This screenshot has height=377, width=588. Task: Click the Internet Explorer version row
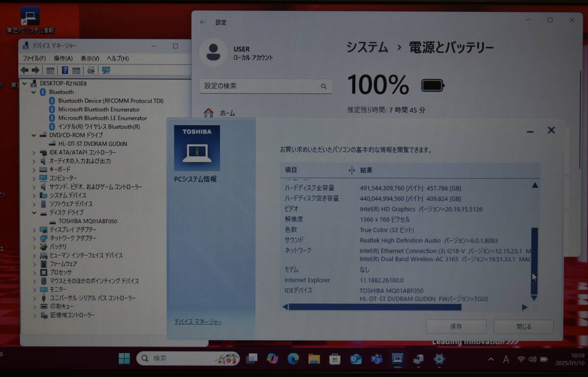(x=407, y=280)
